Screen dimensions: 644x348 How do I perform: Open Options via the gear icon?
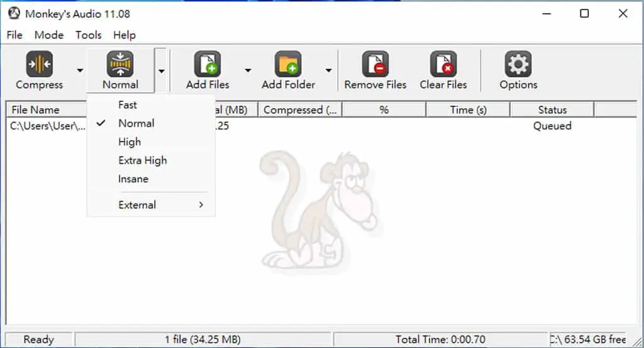[x=518, y=64]
